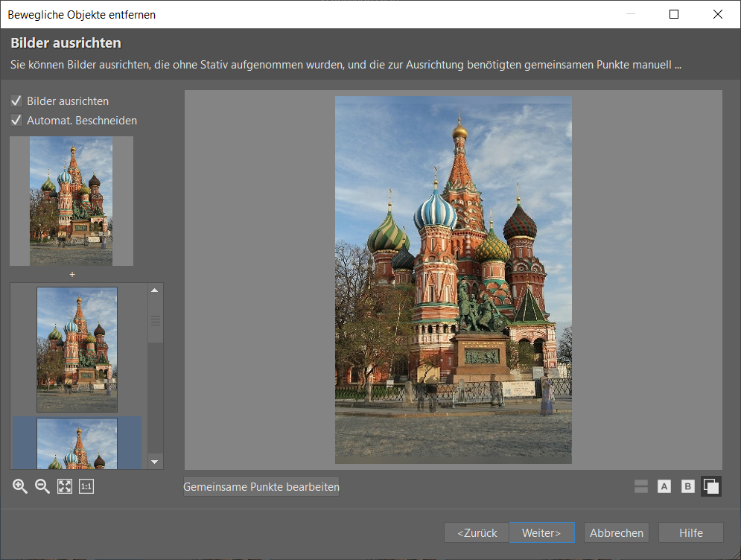Select the first thumbnail in the scrolling list
Image resolution: width=741 pixels, height=560 pixels.
[77, 350]
